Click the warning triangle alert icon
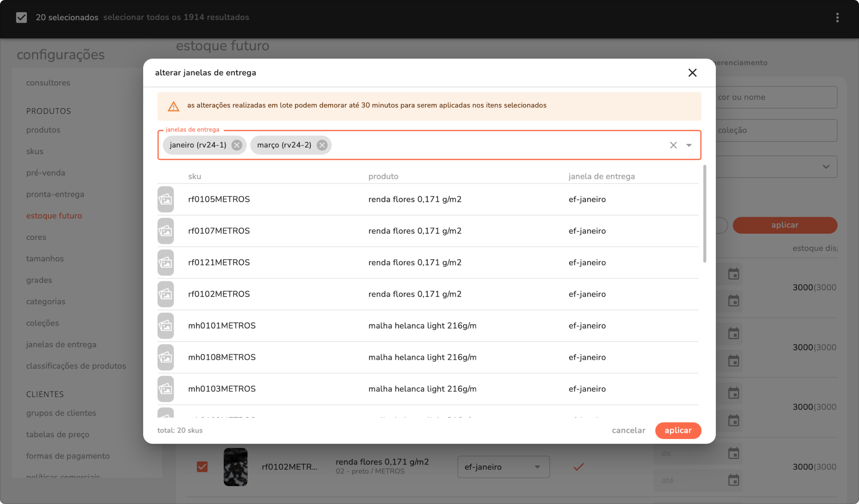 [x=174, y=106]
